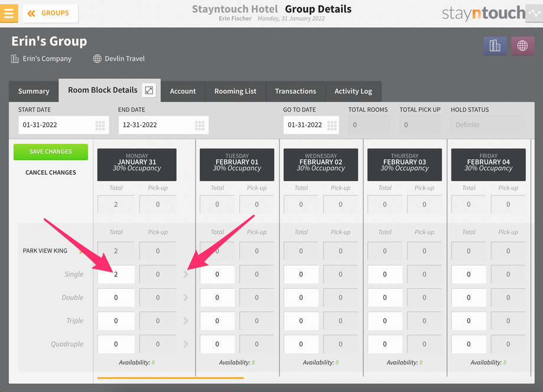Click Double total field for February 02
Viewport: 543px width, 392px height.
[x=301, y=298]
